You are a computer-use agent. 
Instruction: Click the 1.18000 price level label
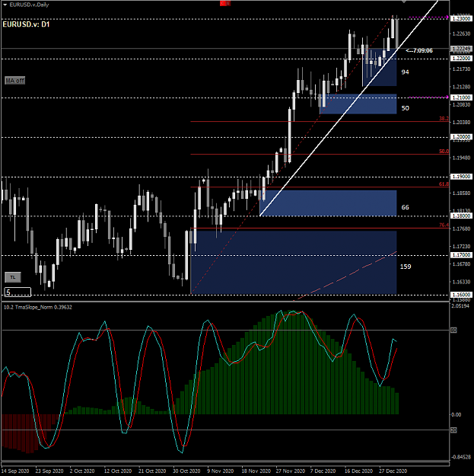click(461, 216)
